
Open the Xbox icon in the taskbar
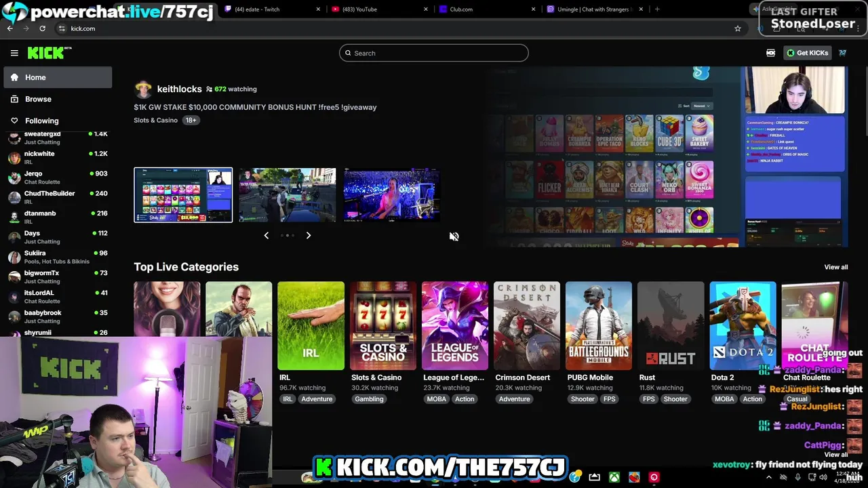614,477
